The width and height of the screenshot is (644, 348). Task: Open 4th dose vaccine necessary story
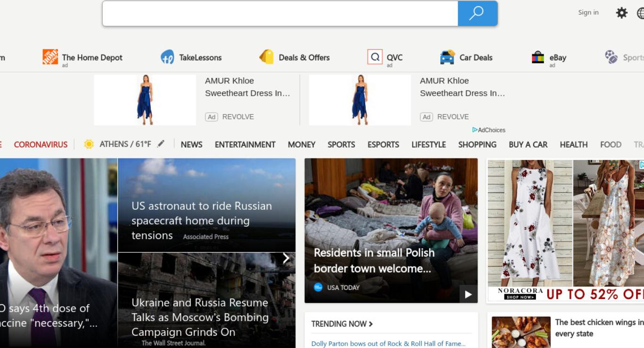pyautogui.click(x=49, y=315)
